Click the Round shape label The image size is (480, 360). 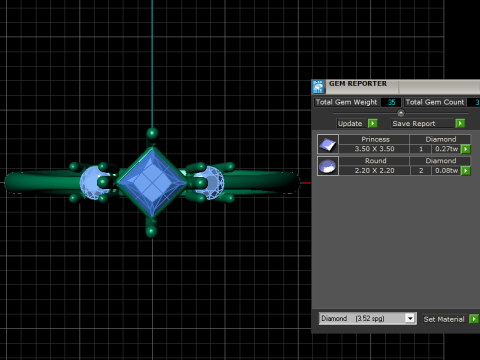tap(375, 161)
